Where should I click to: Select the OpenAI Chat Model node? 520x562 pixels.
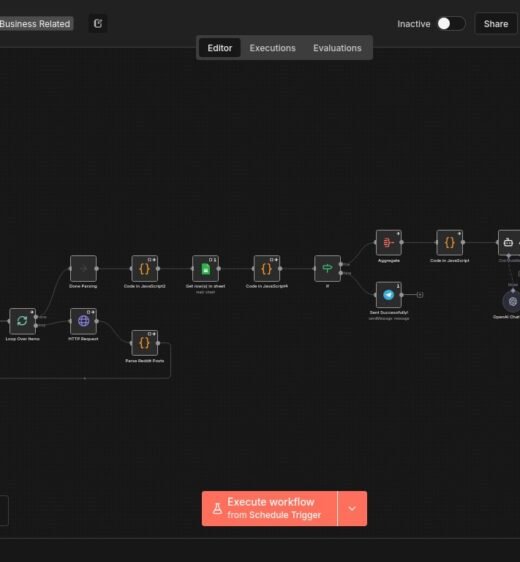(512, 301)
